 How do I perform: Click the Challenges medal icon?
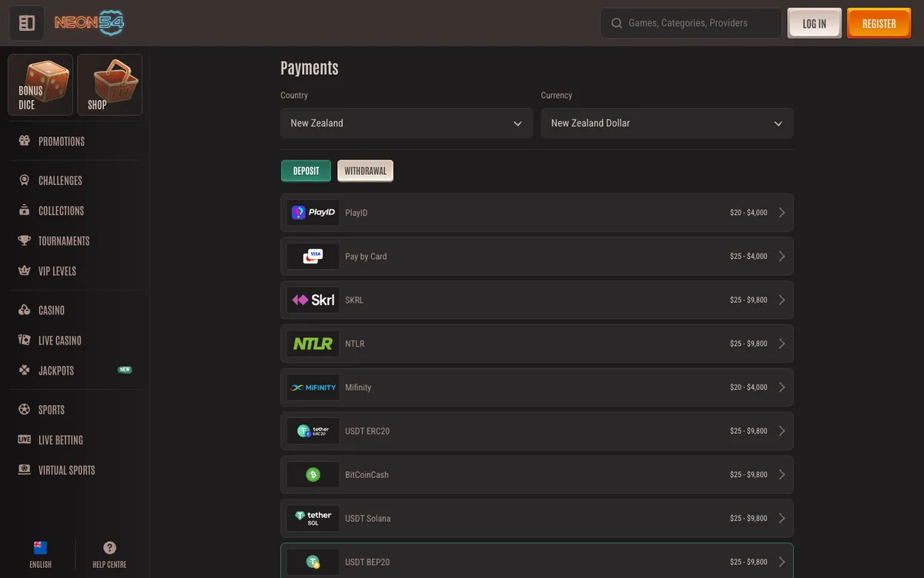pyautogui.click(x=24, y=180)
